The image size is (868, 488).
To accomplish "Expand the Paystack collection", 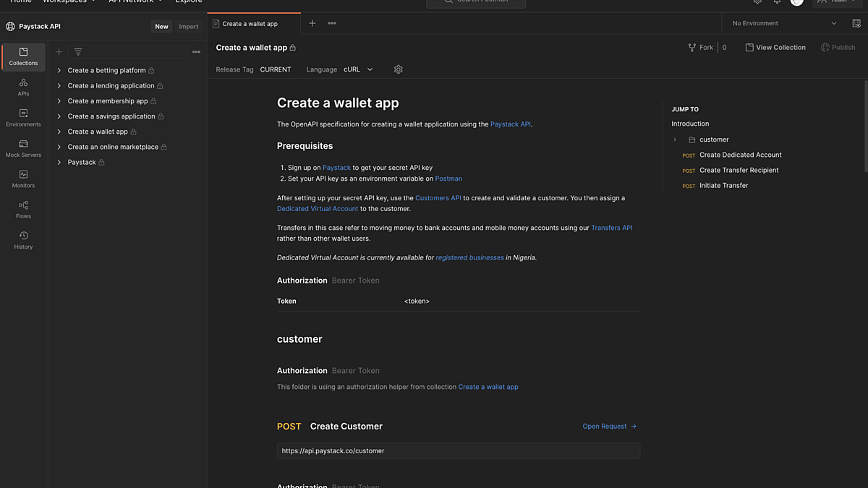I will 59,162.
